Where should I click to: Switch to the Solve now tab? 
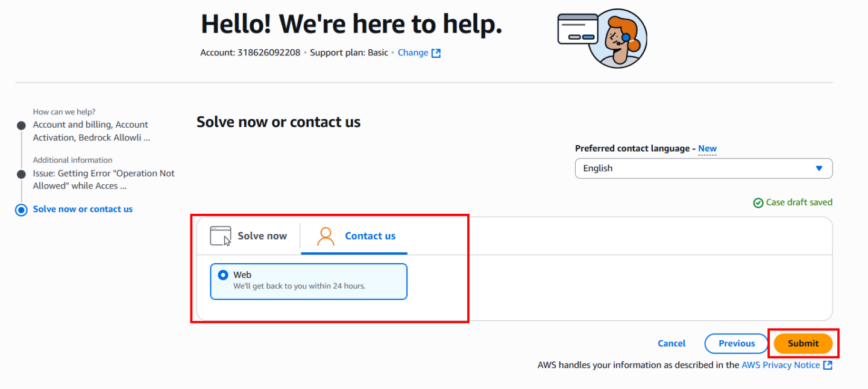click(248, 236)
